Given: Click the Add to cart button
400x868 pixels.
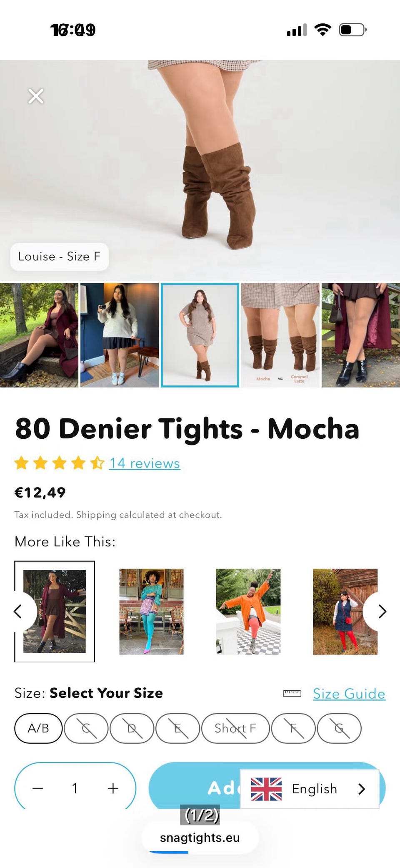Looking at the screenshot, I should (x=267, y=786).
